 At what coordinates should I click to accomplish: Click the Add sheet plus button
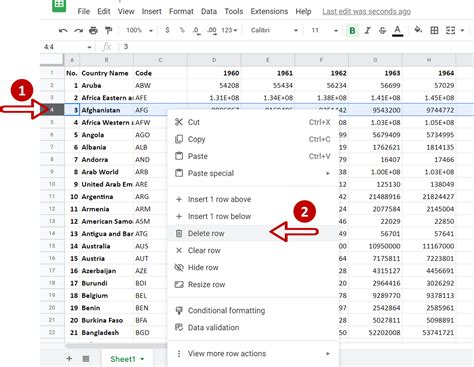coord(69,359)
